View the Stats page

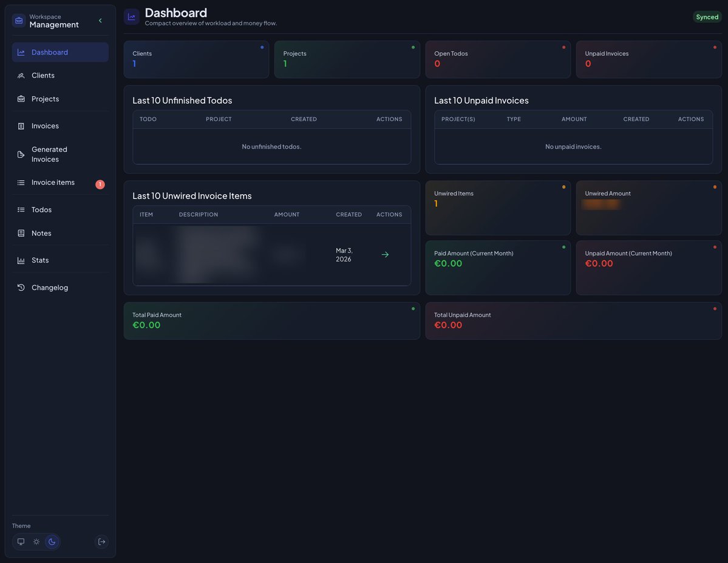[x=60, y=261]
